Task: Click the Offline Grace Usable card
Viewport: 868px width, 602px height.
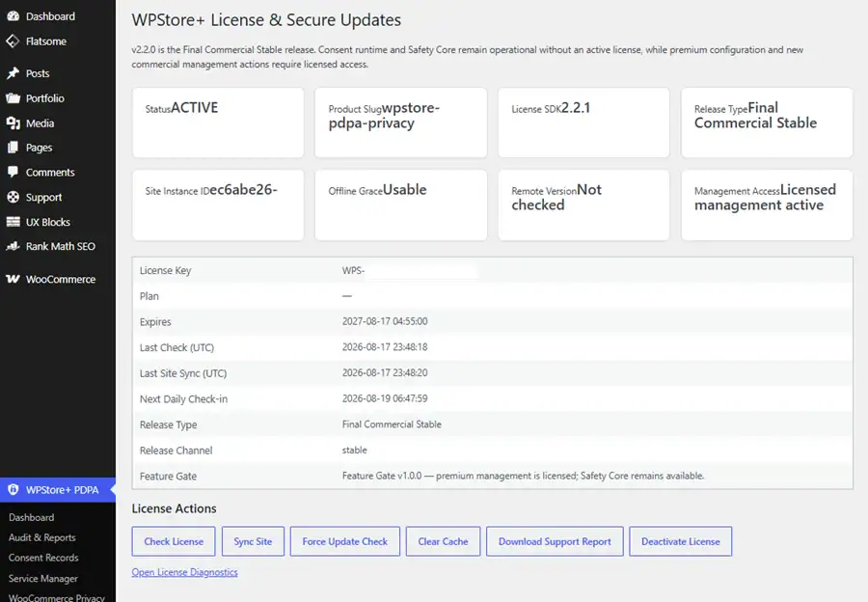Action: click(x=401, y=205)
